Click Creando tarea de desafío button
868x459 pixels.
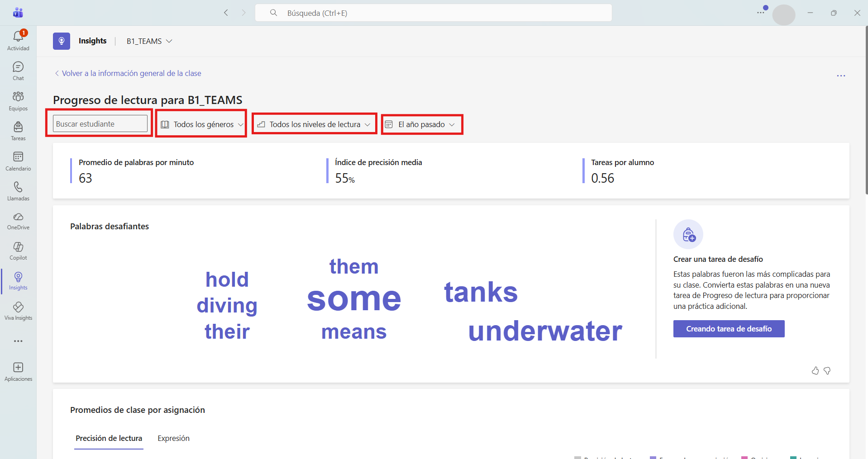point(729,329)
